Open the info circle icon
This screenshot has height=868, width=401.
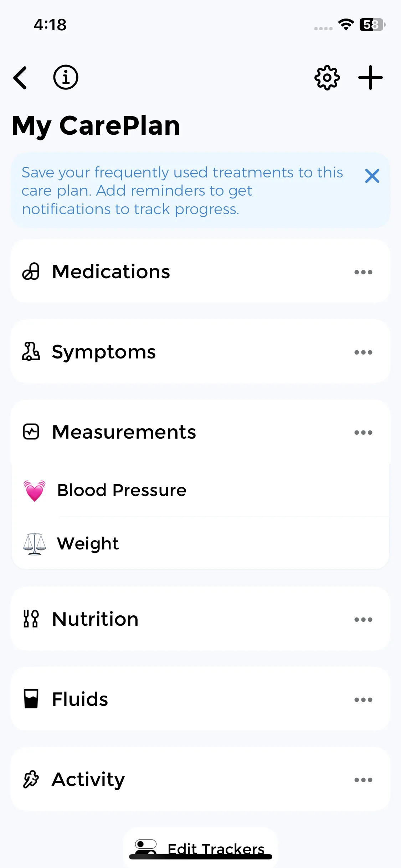click(66, 77)
